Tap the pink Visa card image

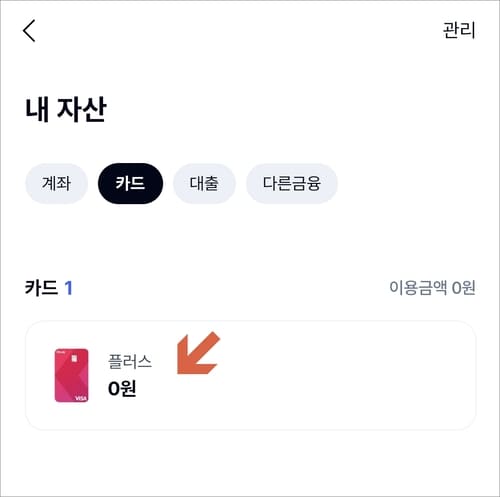[x=72, y=375]
